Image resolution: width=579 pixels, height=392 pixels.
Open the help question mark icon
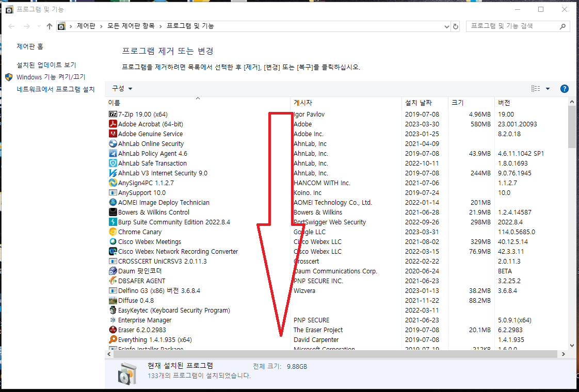[564, 89]
